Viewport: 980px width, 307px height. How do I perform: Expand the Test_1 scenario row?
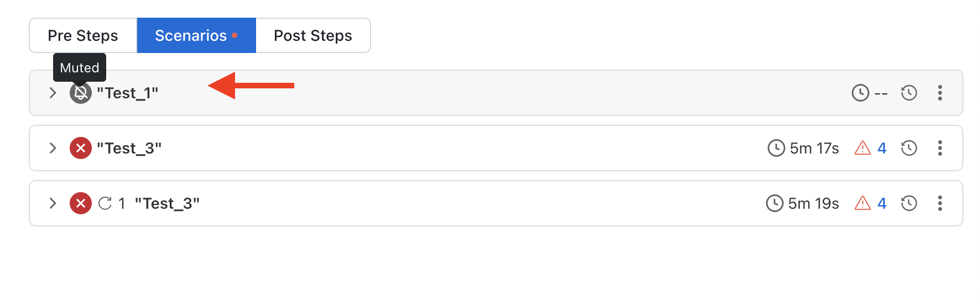53,93
